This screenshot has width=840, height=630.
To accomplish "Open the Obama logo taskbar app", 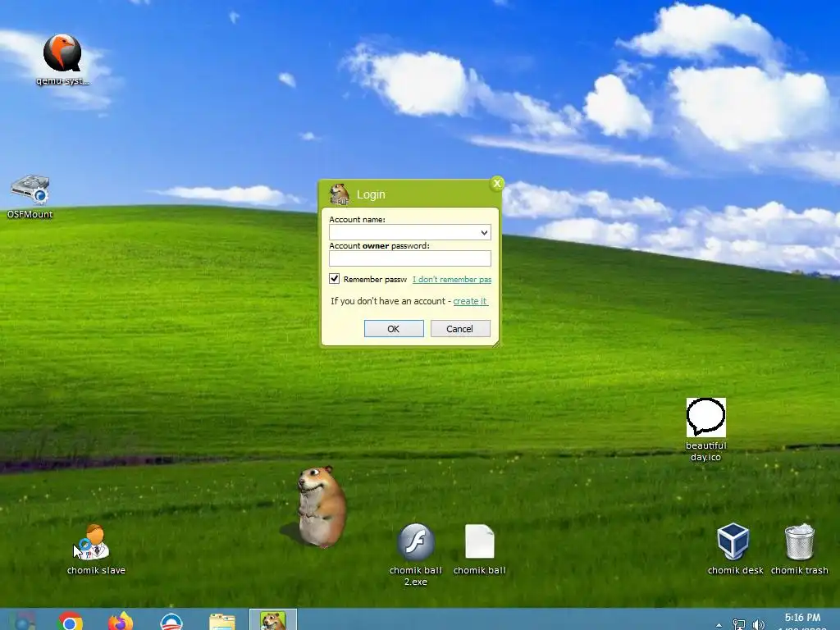I will (x=171, y=622).
